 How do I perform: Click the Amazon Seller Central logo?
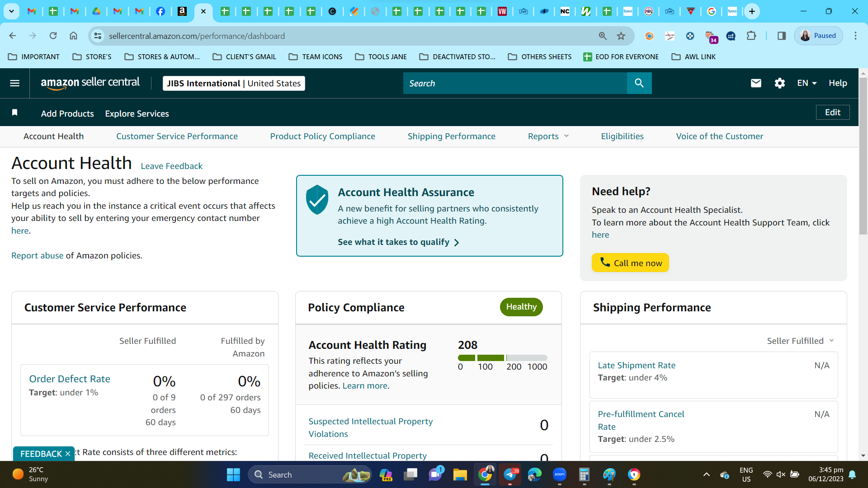coord(90,83)
